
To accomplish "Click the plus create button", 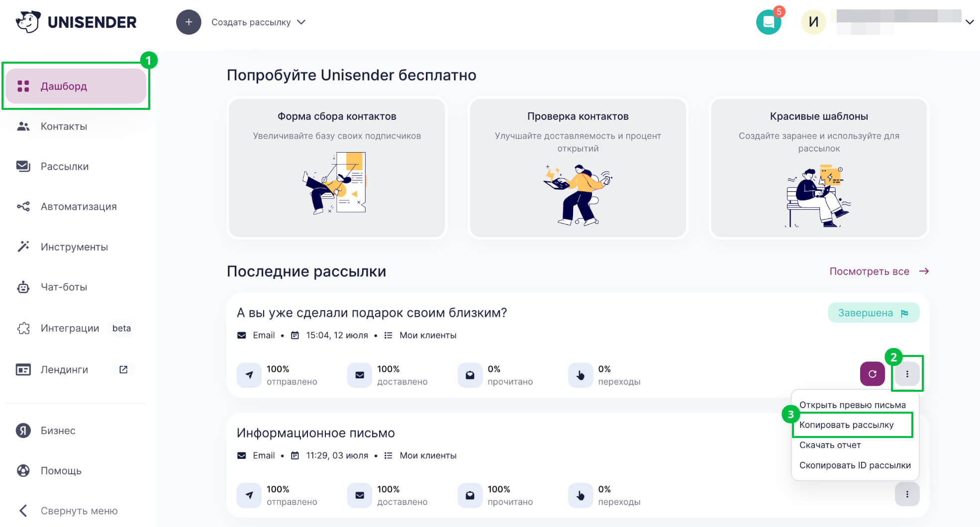I will (189, 22).
